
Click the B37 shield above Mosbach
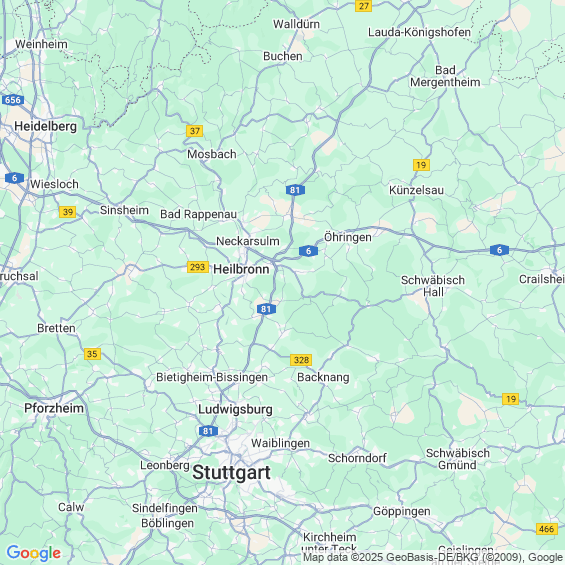(195, 131)
